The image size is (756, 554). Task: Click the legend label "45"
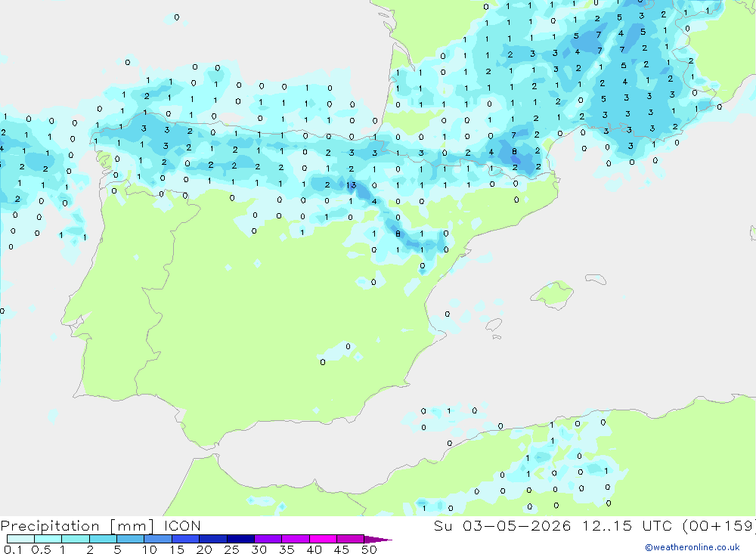[342, 549]
